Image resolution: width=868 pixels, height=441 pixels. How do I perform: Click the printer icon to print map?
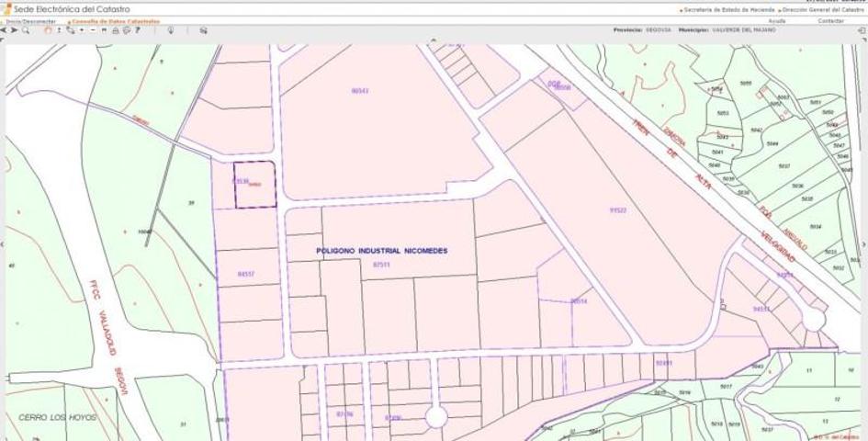(115, 30)
